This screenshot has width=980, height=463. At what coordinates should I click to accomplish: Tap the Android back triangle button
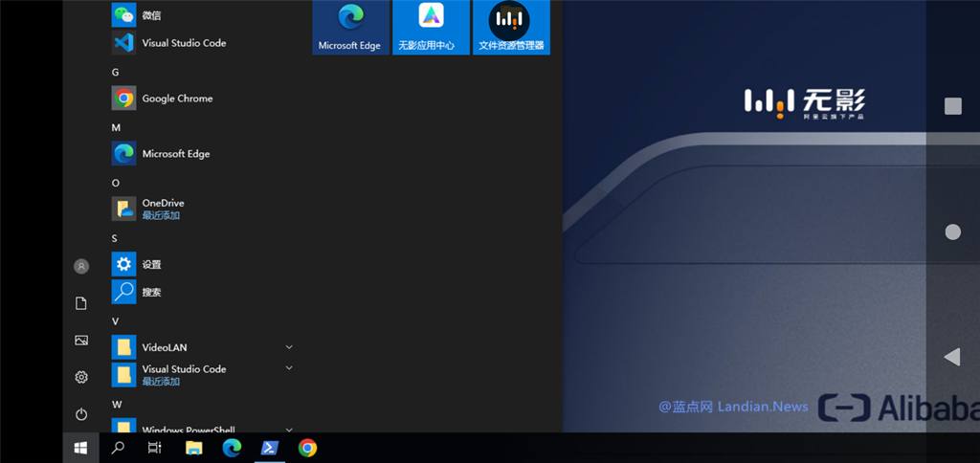tap(952, 358)
